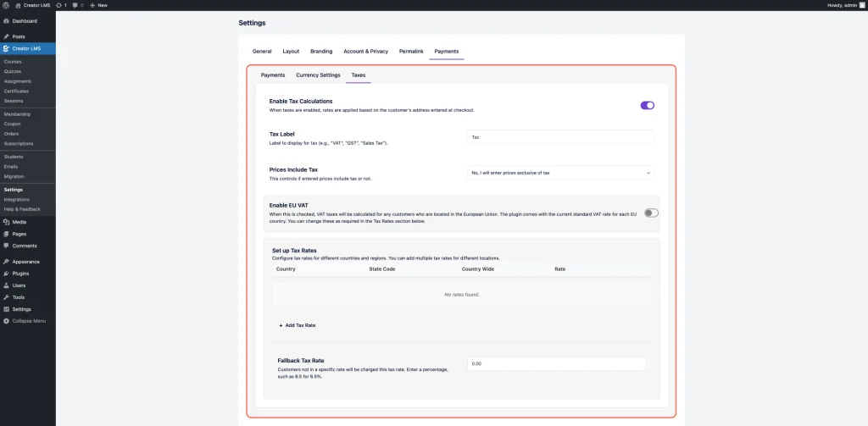Switch to the Currency Settings sub-tab
868x426 pixels.
click(x=318, y=75)
